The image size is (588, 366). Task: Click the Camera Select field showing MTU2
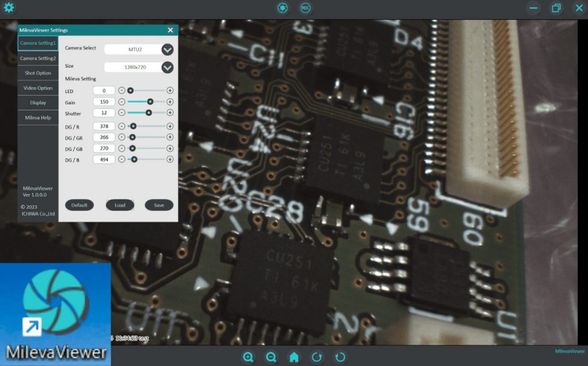click(135, 49)
